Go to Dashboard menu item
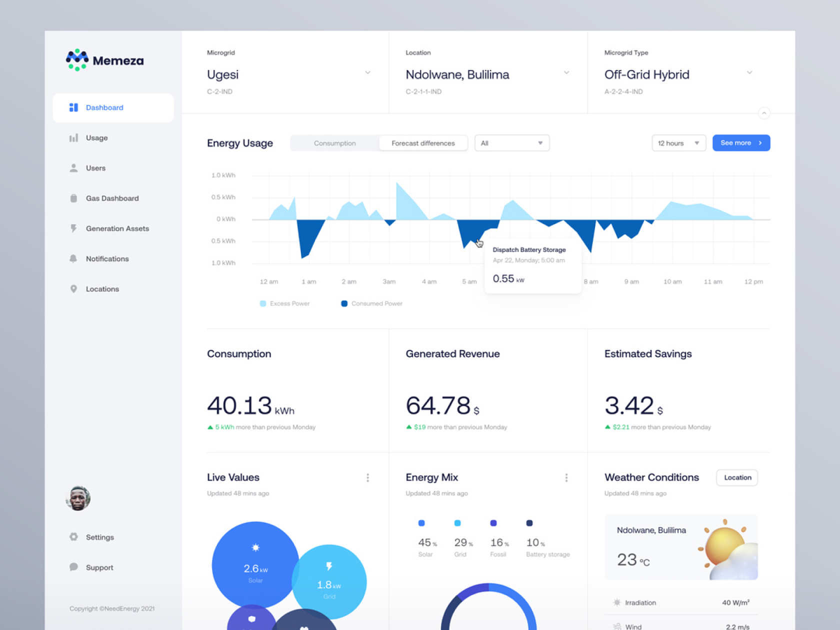840x630 pixels. coord(113,107)
